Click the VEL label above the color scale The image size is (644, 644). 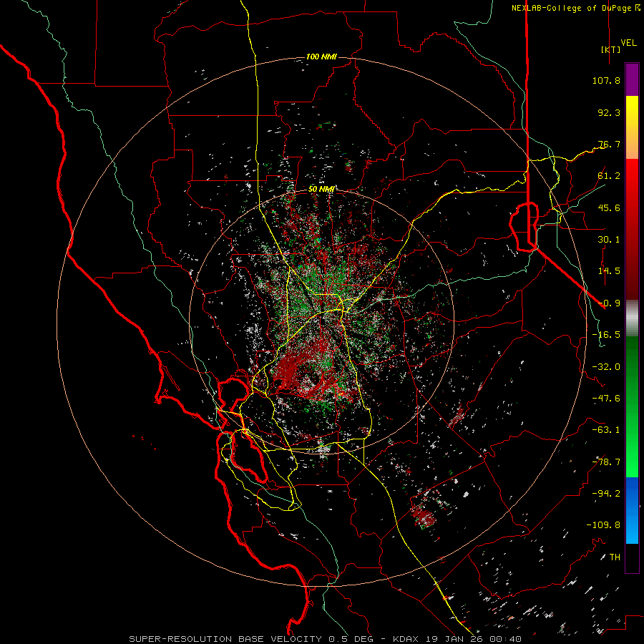click(629, 43)
